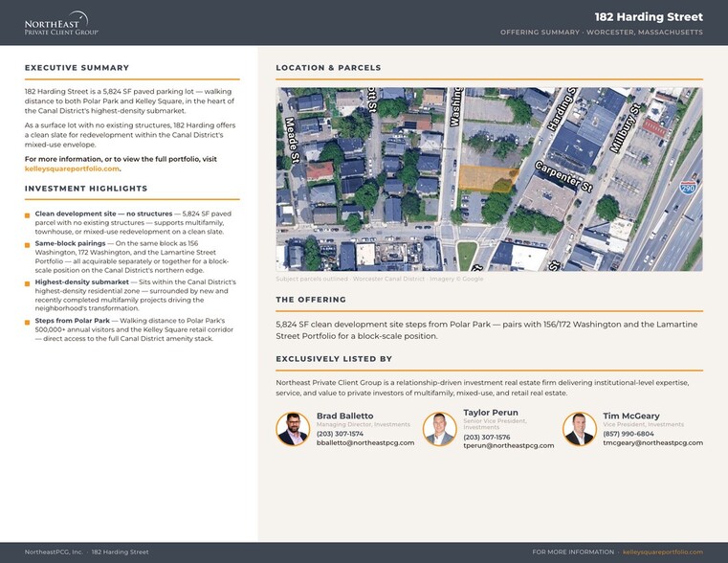Click tperun@northeastpcg.com email address
The width and height of the screenshot is (728, 563).
pyautogui.click(x=508, y=445)
